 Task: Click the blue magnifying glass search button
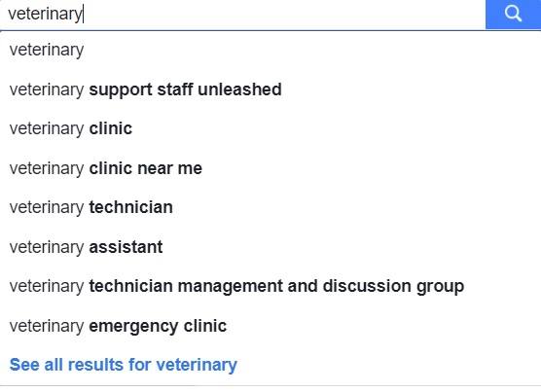coord(513,15)
